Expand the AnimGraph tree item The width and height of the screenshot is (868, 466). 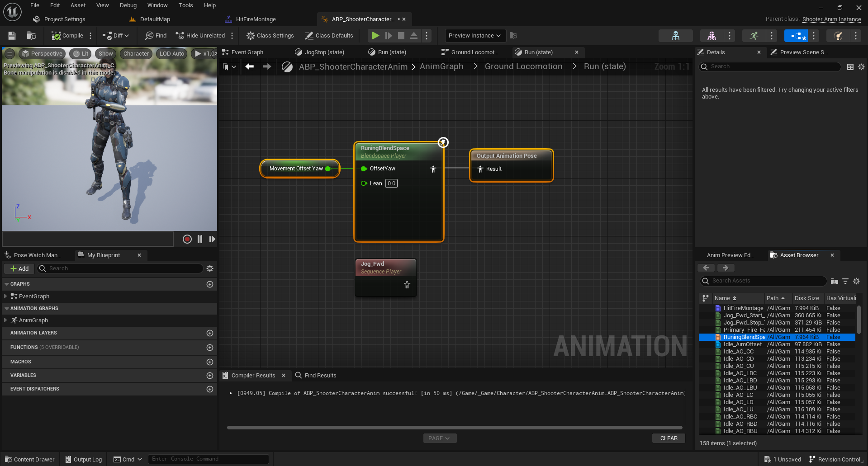point(5,320)
